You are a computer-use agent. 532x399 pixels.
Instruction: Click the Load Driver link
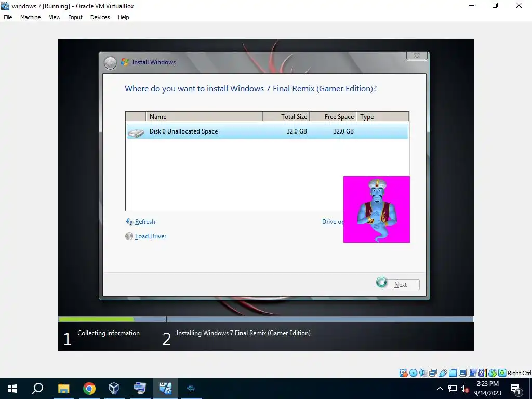pyautogui.click(x=151, y=236)
